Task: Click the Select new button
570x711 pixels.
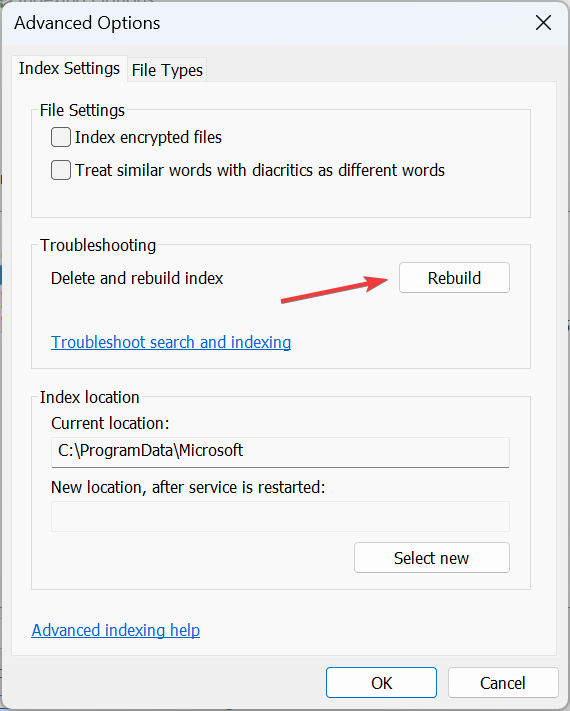Action: (432, 558)
